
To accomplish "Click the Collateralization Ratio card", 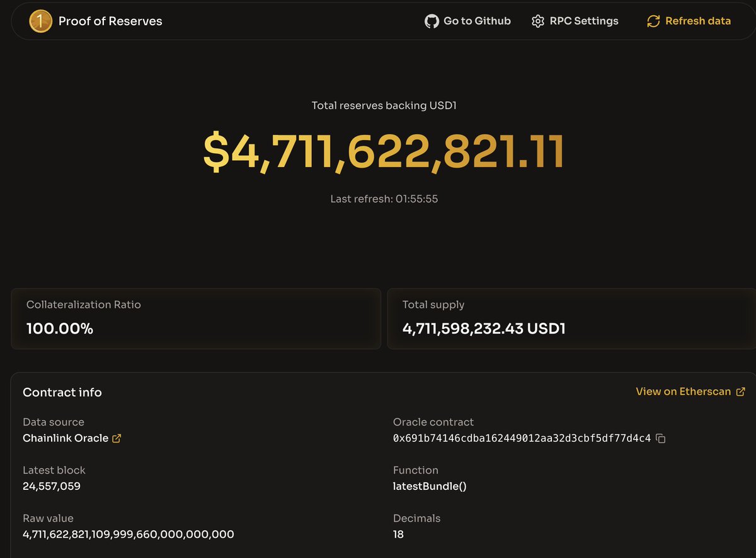I will point(195,318).
